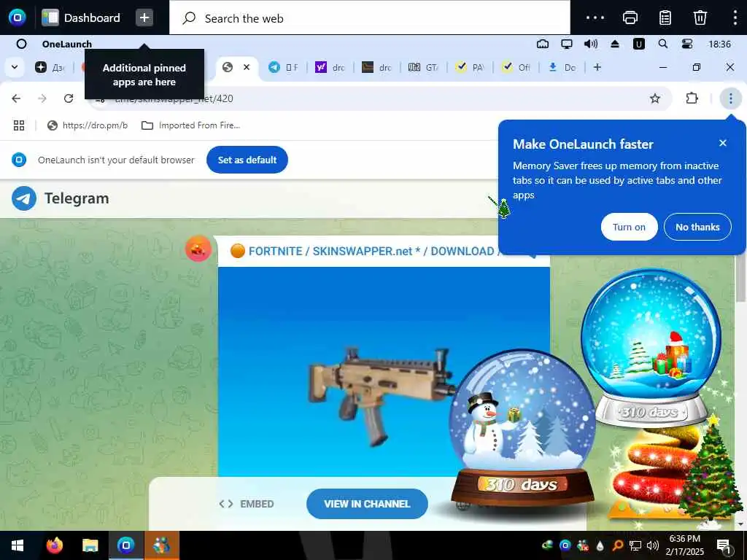Expand the Imported From Fire... bookmarks folder
The height and width of the screenshot is (560, 747).
191,125
